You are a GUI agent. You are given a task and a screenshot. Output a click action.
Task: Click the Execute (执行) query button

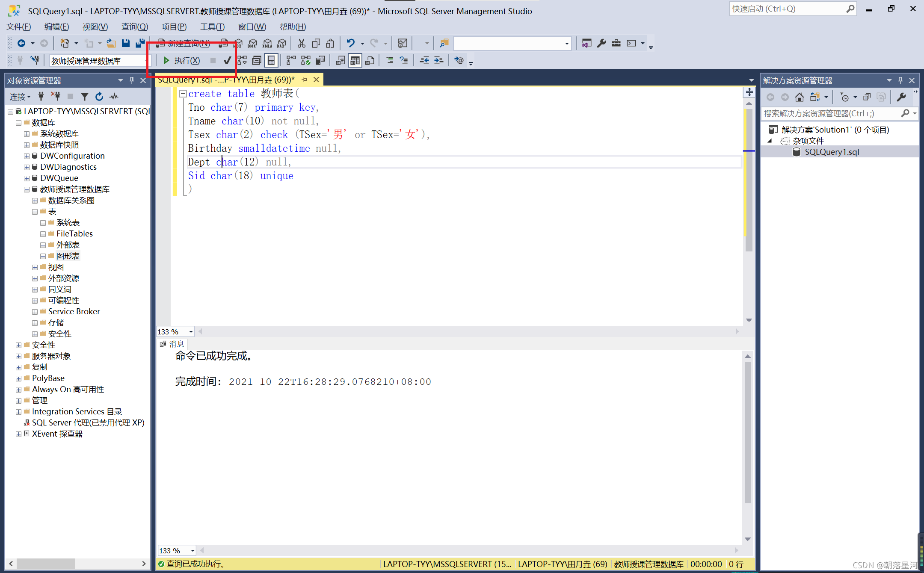click(x=182, y=61)
